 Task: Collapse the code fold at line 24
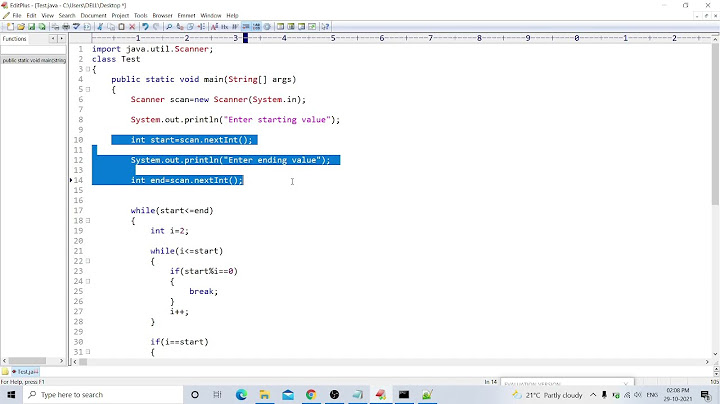pos(88,281)
